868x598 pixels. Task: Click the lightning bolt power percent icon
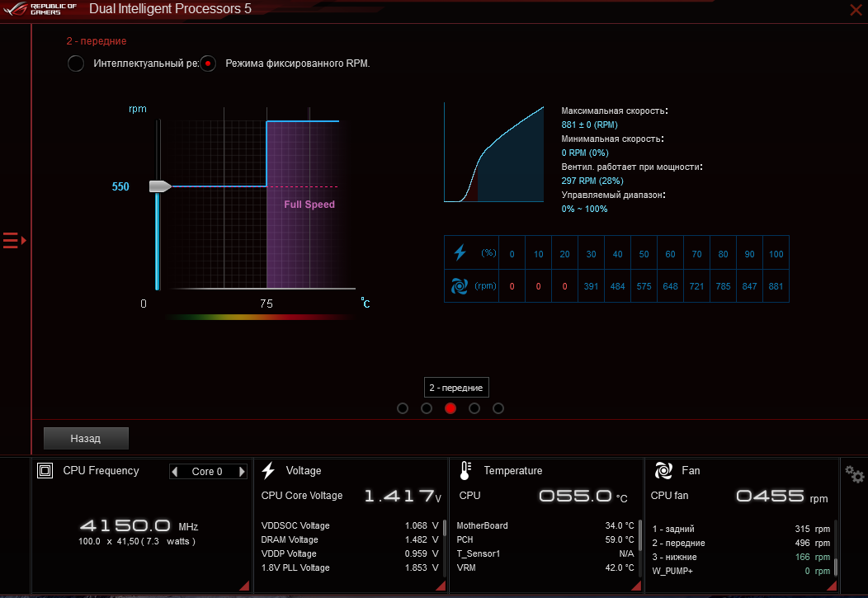click(x=460, y=252)
